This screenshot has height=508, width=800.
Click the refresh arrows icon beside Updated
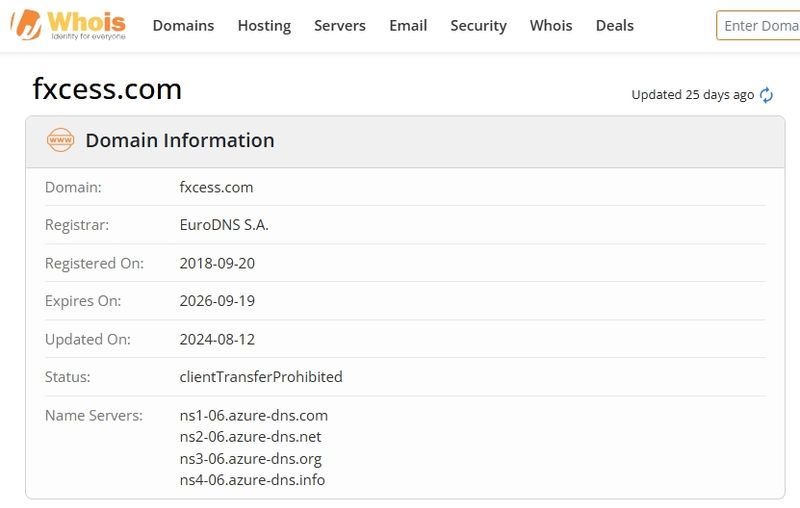[766, 95]
